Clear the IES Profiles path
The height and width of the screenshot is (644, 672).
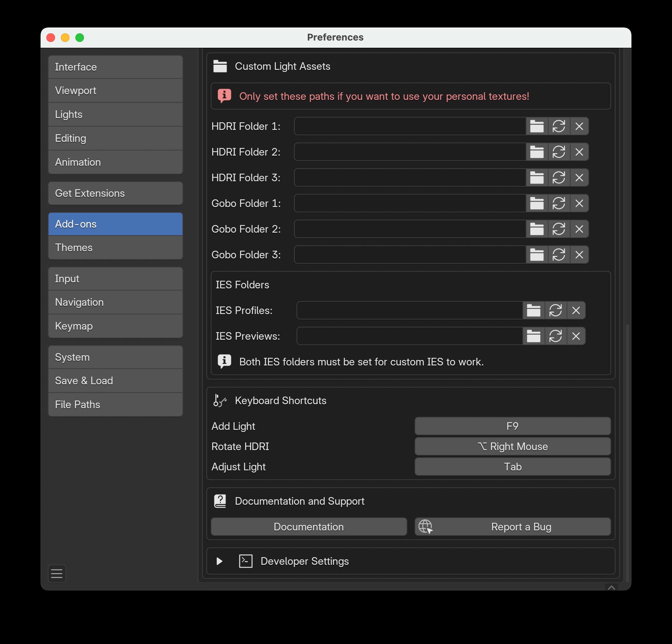tap(576, 310)
